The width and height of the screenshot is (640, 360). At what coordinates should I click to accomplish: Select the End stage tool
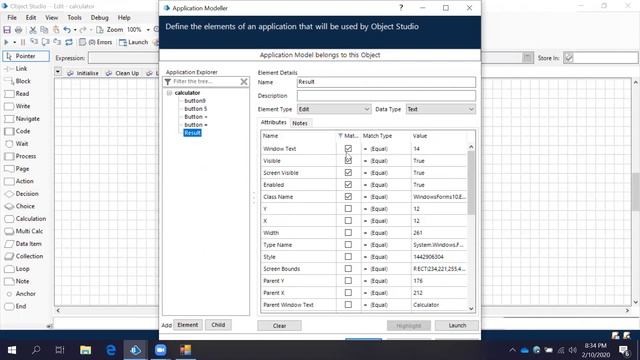pyautogui.click(x=16, y=307)
